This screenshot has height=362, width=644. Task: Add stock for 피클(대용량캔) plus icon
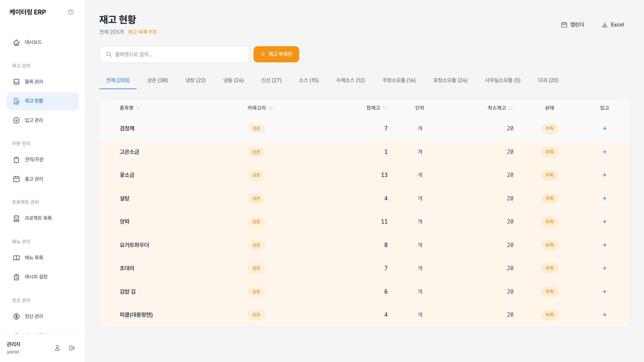tap(604, 315)
